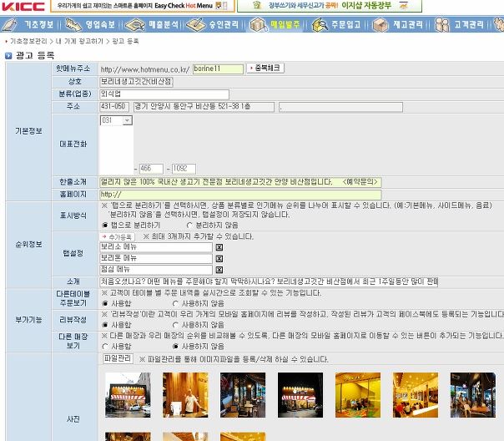Open the 매입발주 menu
The height and width of the screenshot is (441, 504).
tap(285, 25)
